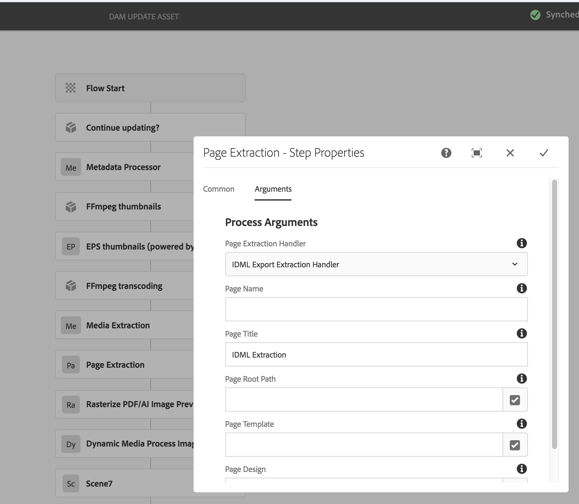Open help for Page Extraction step
The image size is (579, 504).
[446, 153]
